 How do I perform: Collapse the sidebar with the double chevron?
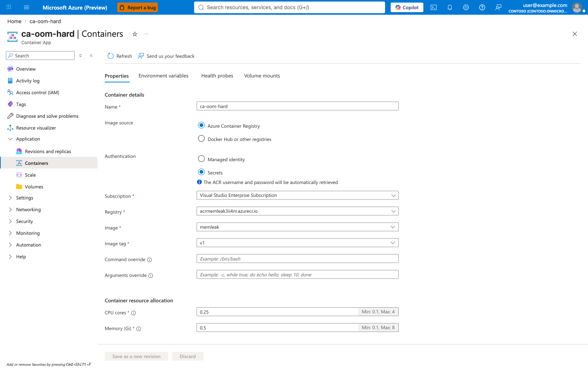(x=92, y=56)
